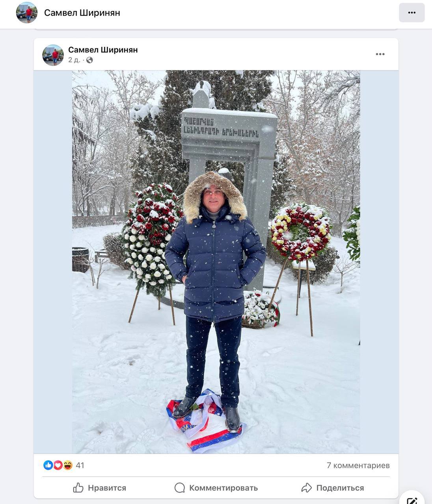The image size is (432, 504).
Task: Open the 2 д. post timestamp
Action: (74, 60)
